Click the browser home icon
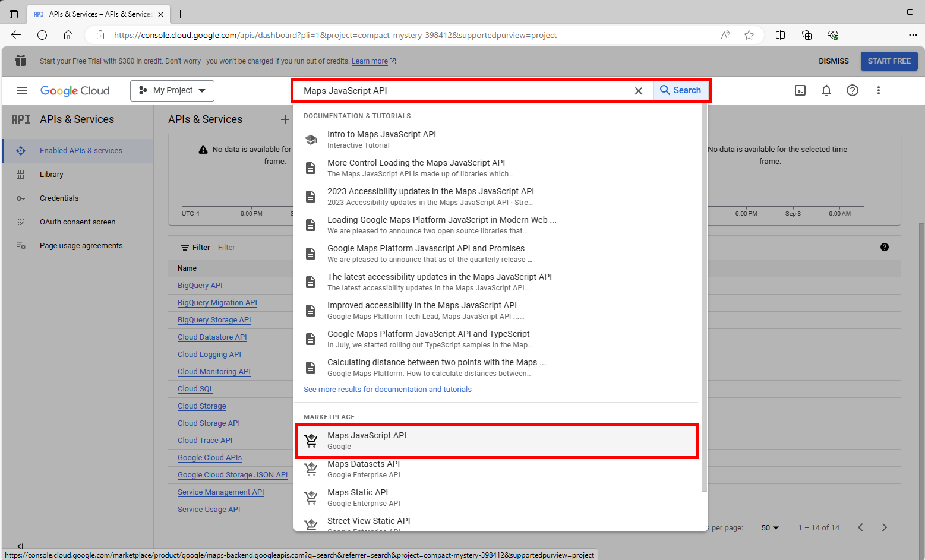This screenshot has width=925, height=560. coord(68,35)
